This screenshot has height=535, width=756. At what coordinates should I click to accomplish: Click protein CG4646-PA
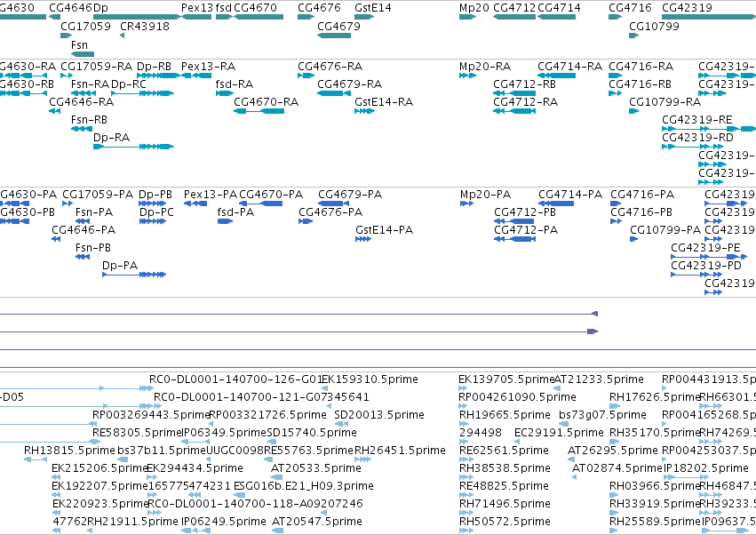pyautogui.click(x=84, y=230)
